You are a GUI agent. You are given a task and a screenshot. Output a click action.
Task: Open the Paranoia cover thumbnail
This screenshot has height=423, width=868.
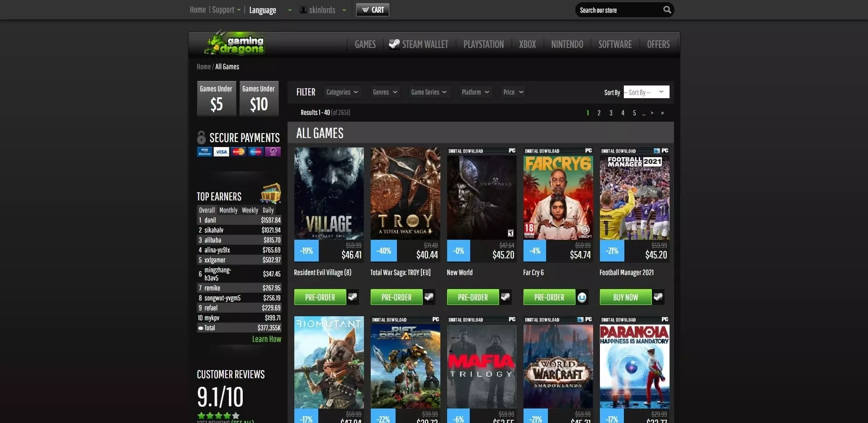[x=634, y=362]
